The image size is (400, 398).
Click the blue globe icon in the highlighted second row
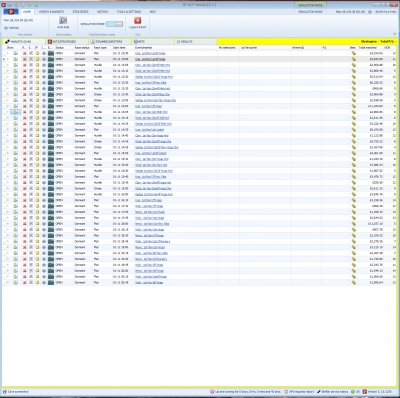click(44, 59)
